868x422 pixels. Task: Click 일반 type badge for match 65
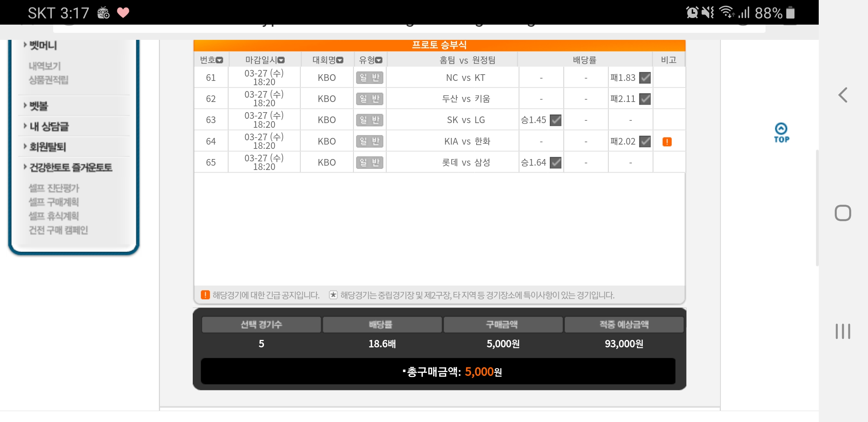pos(369,162)
